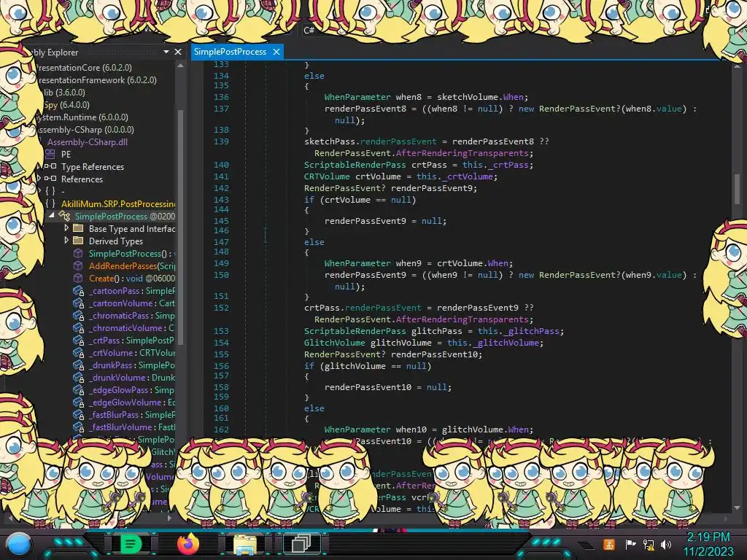The width and height of the screenshot is (747, 560).
Task: Click the _edgeGlowVolume field icon
Action: (78, 402)
